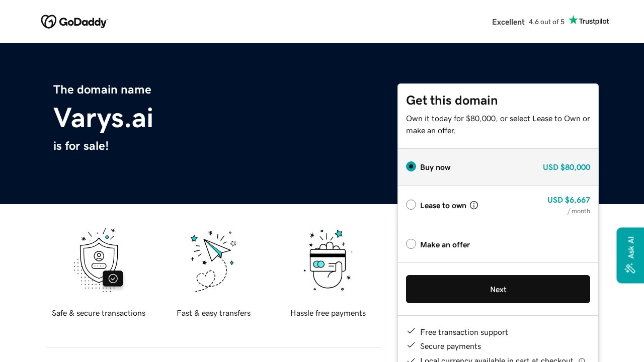Viewport: 644px width, 362px height.
Task: Click the USD $80,000 price label
Action: (566, 167)
